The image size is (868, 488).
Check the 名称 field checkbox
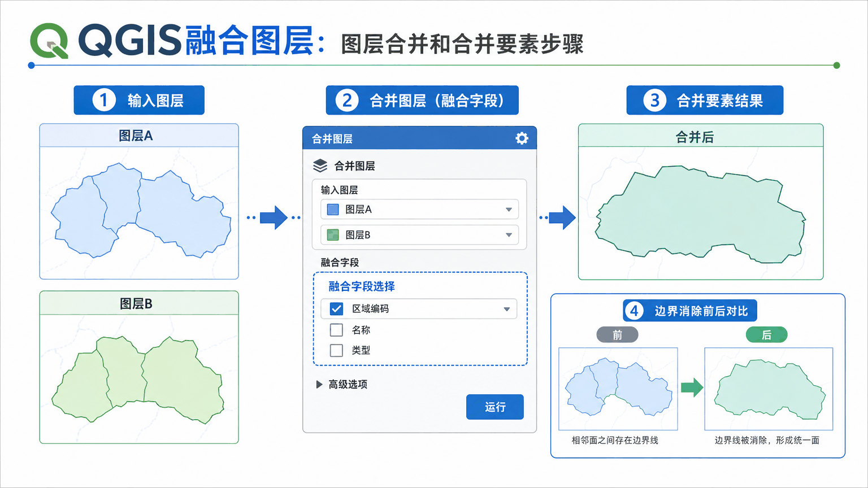pyautogui.click(x=336, y=330)
